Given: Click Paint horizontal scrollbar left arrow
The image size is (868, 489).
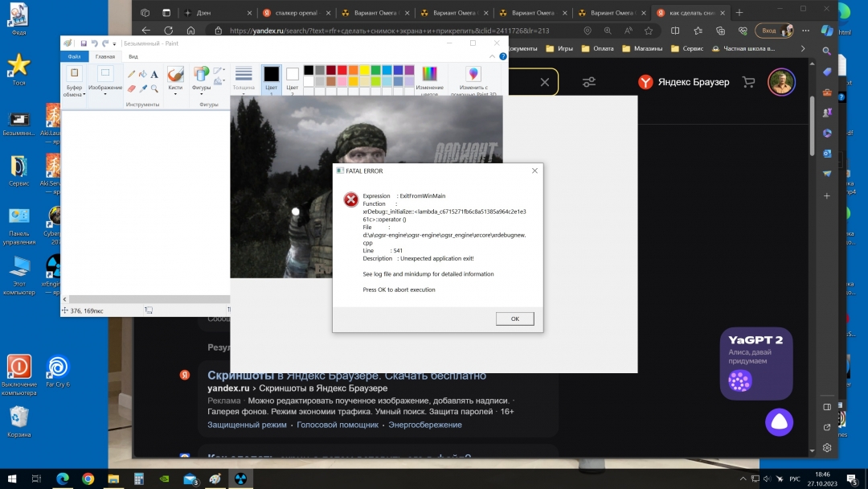Looking at the screenshot, I should pos(65,299).
